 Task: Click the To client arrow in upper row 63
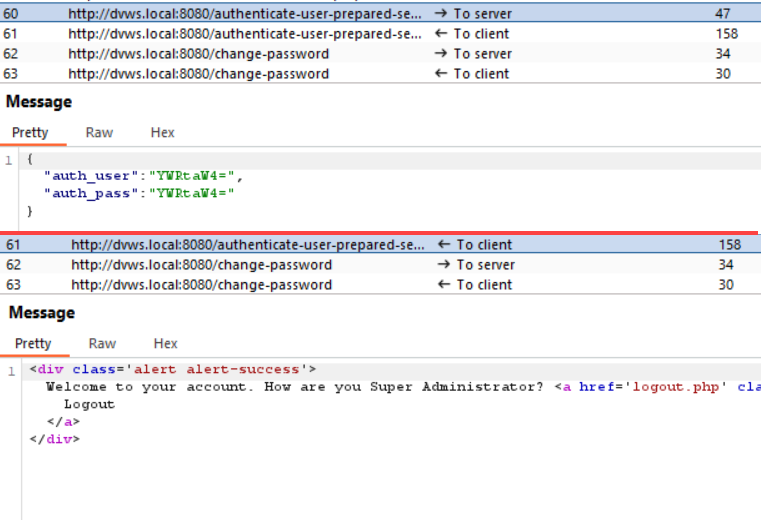pos(441,73)
